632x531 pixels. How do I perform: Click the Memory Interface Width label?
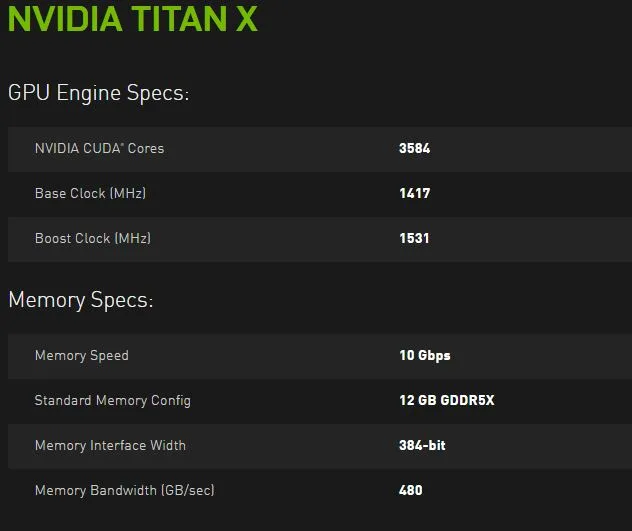click(110, 445)
